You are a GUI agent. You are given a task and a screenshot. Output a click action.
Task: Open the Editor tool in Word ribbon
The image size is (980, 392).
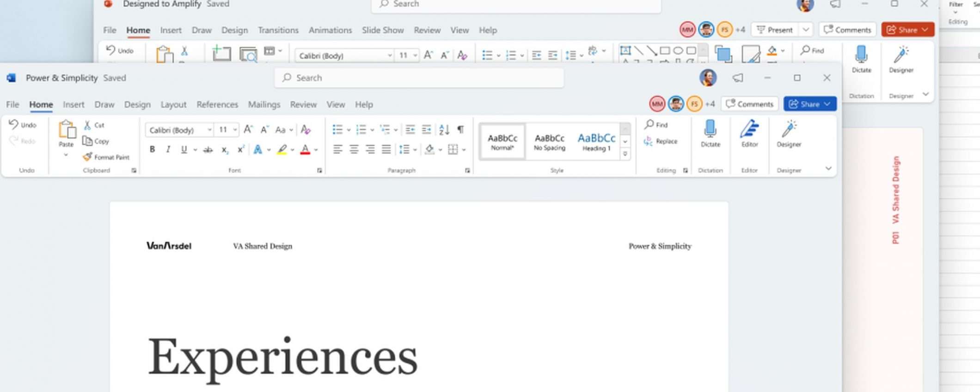[749, 130]
